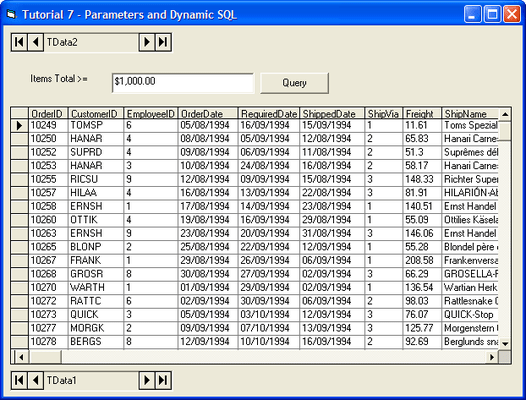Select the OrderID column header
This screenshot has width=526, height=400.
tap(48, 113)
